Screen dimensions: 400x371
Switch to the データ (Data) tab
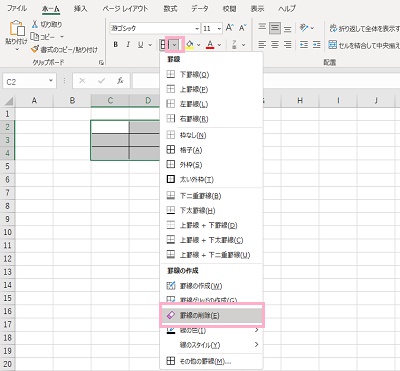200,9
